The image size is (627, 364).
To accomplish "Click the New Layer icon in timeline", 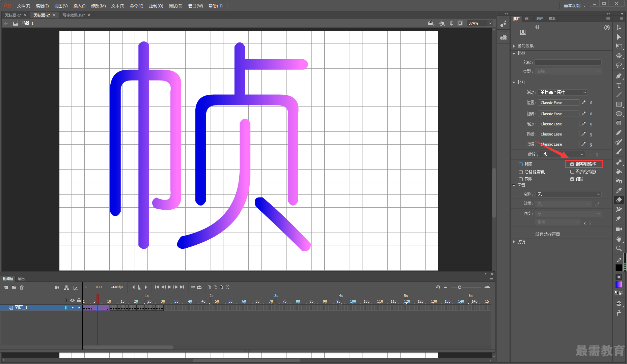I will 6,287.
